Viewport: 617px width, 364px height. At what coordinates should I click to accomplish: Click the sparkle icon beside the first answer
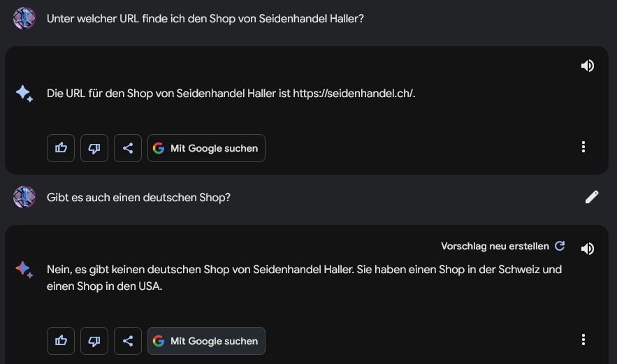point(24,94)
